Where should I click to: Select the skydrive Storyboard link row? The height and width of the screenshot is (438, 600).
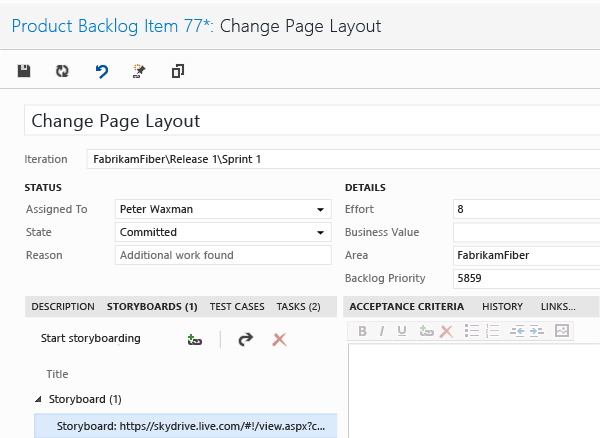(x=190, y=426)
